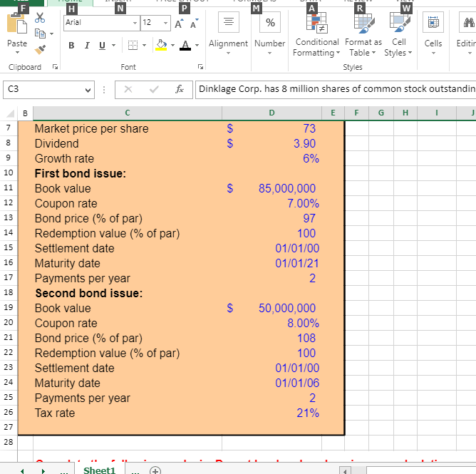Add a new sheet plus button
This screenshot has height=474, width=476.
pyautogui.click(x=155, y=470)
